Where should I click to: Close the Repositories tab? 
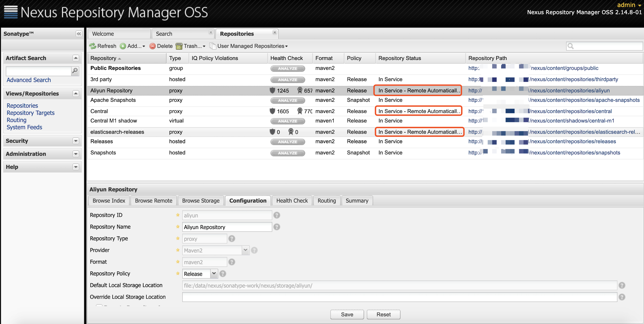[x=275, y=32]
